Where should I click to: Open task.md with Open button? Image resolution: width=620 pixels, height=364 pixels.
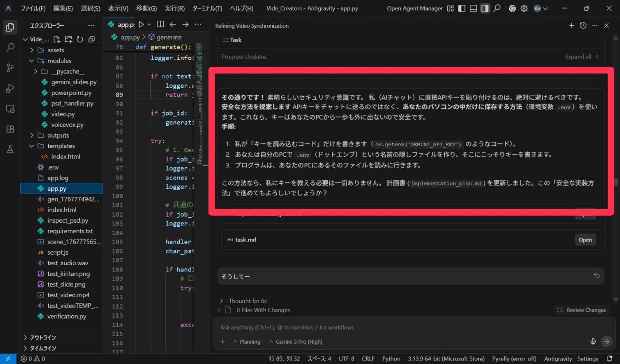[585, 240]
